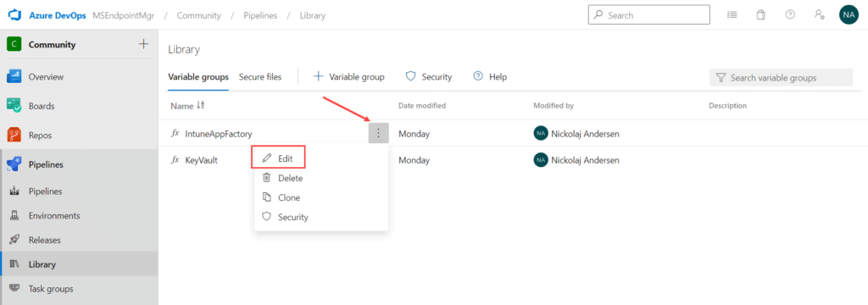Click the Name column sort icon

[x=201, y=106]
